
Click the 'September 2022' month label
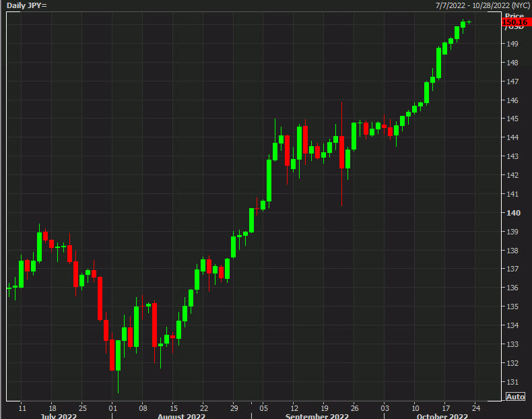(317, 416)
